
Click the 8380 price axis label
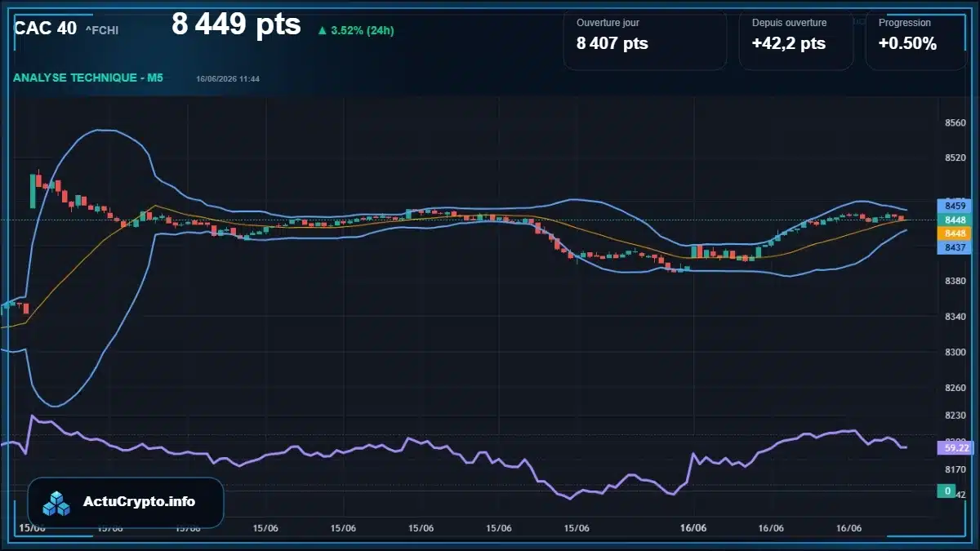click(955, 281)
